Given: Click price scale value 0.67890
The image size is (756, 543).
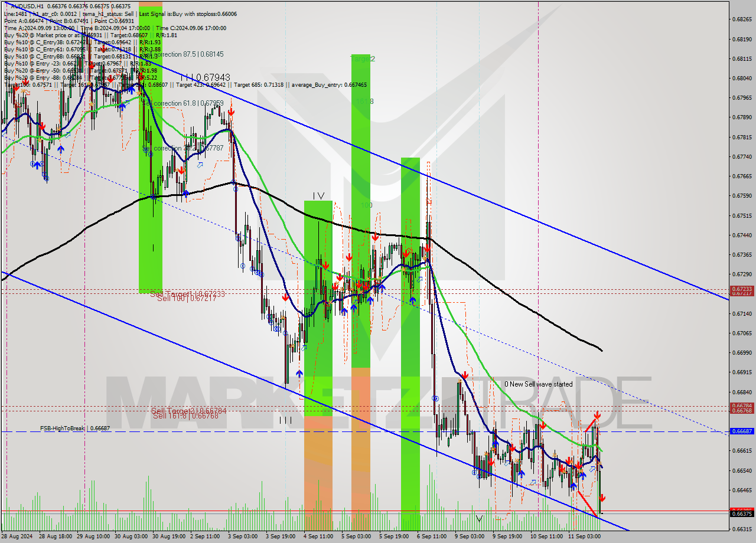Looking at the screenshot, I should [x=742, y=117].
